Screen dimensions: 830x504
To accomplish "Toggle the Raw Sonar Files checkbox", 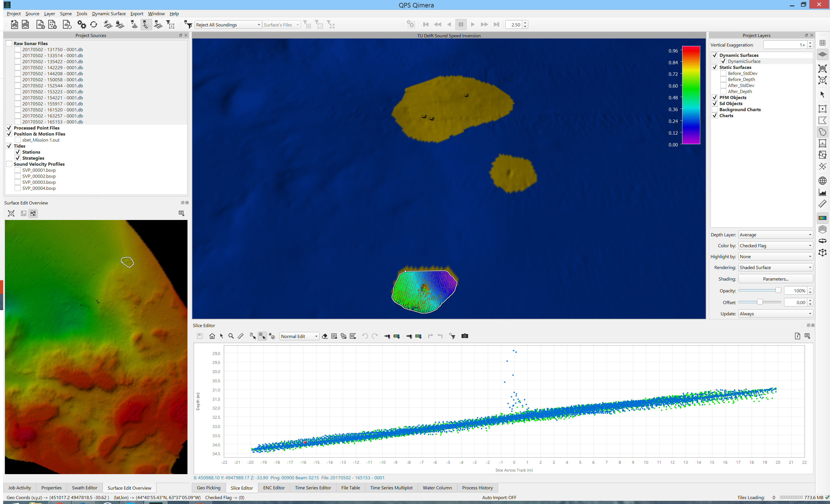I will (x=9, y=43).
